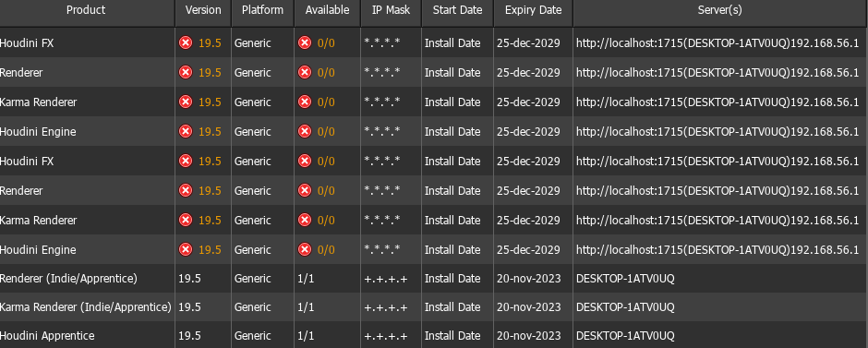Click the DESKTOP-1ATV0UQ server of Karma Renderer (Indie/Apprentice)
Screen dimensions: 868x348
click(625, 307)
